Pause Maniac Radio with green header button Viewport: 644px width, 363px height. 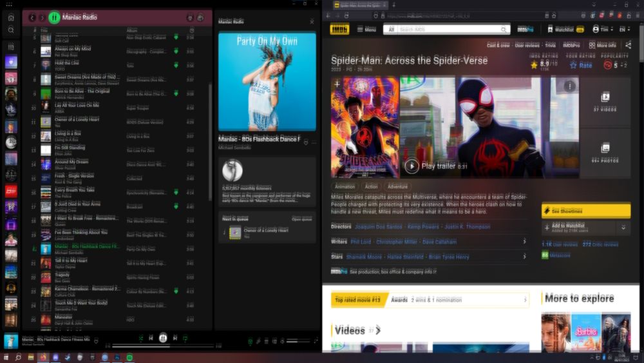click(x=54, y=17)
